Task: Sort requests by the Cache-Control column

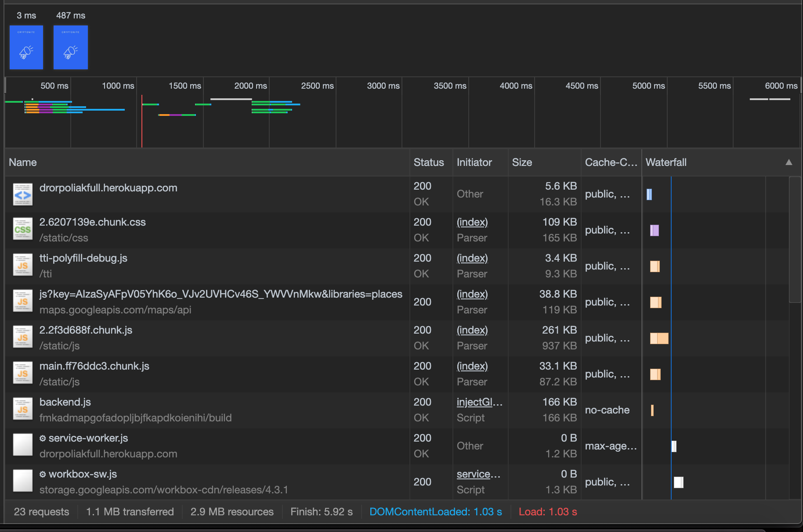Action: pos(611,162)
